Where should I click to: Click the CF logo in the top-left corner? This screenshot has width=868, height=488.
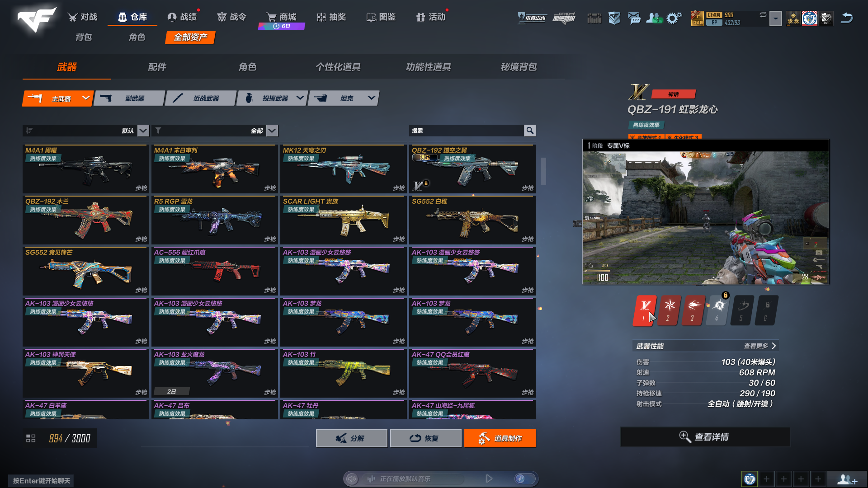click(36, 19)
